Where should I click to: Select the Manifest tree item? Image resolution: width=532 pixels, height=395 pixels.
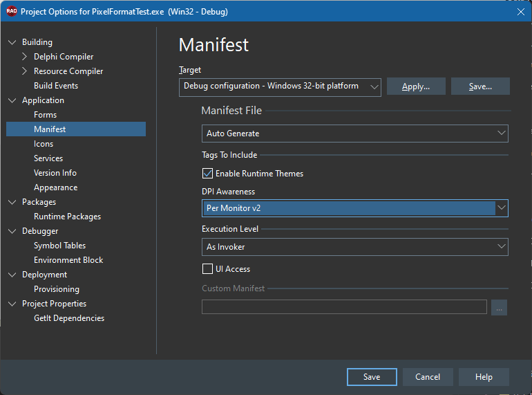click(76, 129)
